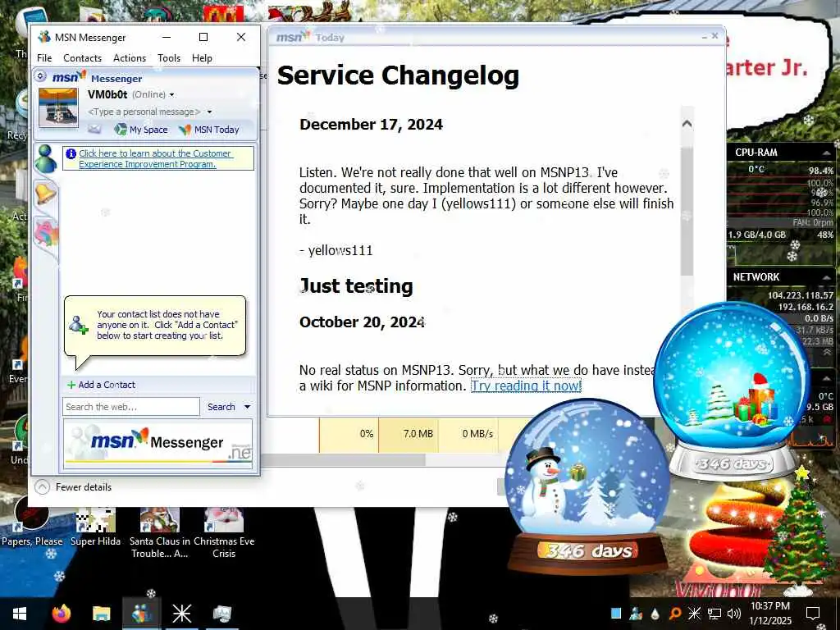Click the Christmas tree snow globe widget
Image resolution: width=840 pixels, height=630 pixels.
733,390
